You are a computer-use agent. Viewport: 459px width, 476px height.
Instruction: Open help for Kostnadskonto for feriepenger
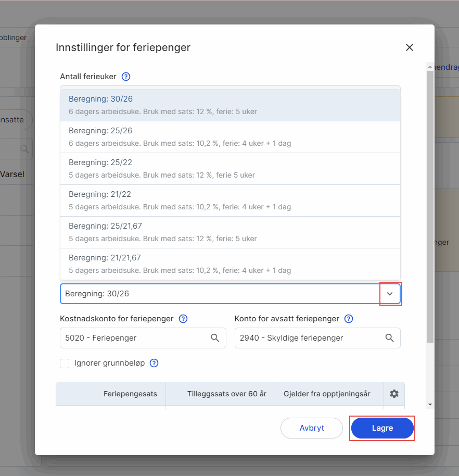183,319
